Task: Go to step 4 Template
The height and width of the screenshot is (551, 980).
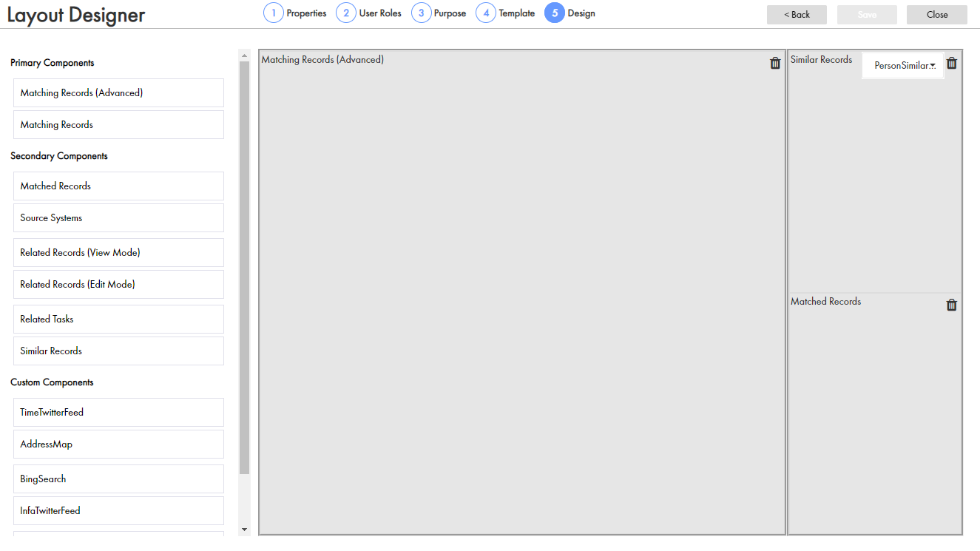Action: pos(506,13)
